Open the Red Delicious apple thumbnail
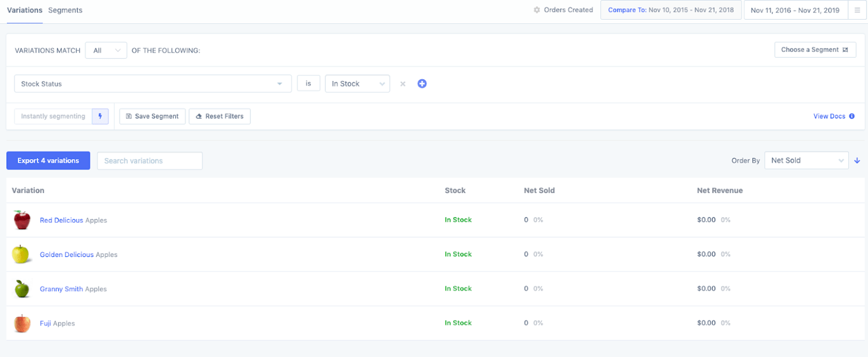Viewport: 868px width, 357px height. 22,220
